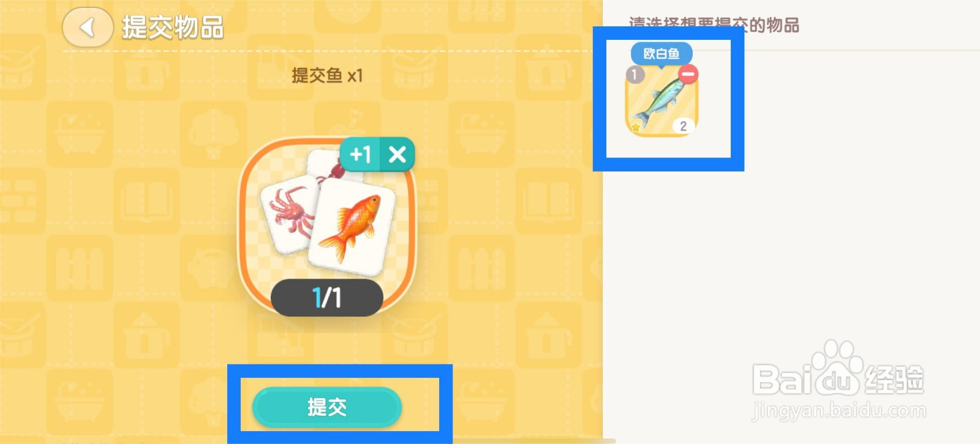Tap the grey number 1 selection badge
This screenshot has height=444, width=980.
635,75
